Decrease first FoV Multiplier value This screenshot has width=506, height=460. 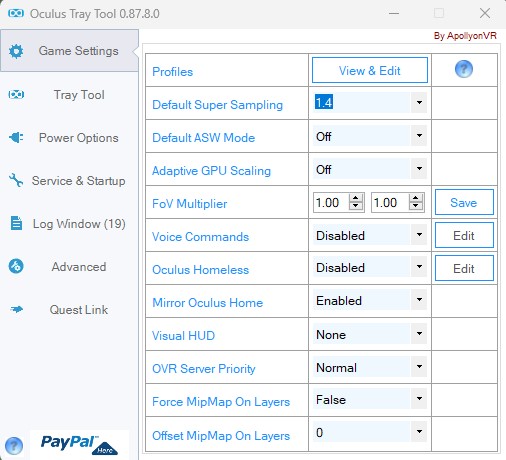(x=356, y=206)
